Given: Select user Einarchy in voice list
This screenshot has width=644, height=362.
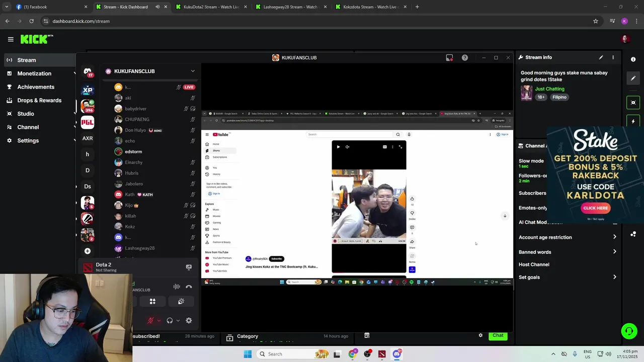Looking at the screenshot, I should pos(133,162).
